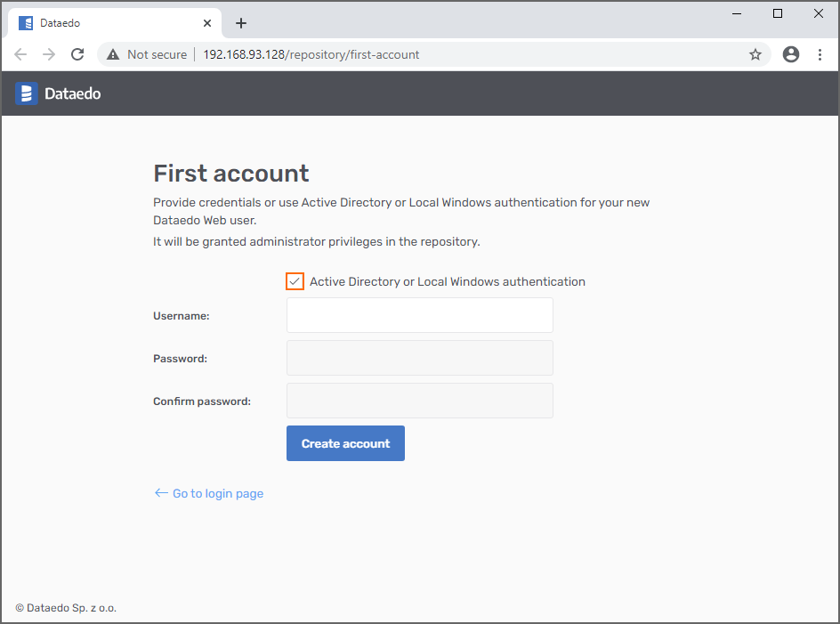
Task: Click the browser forward arrow
Action: point(49,54)
